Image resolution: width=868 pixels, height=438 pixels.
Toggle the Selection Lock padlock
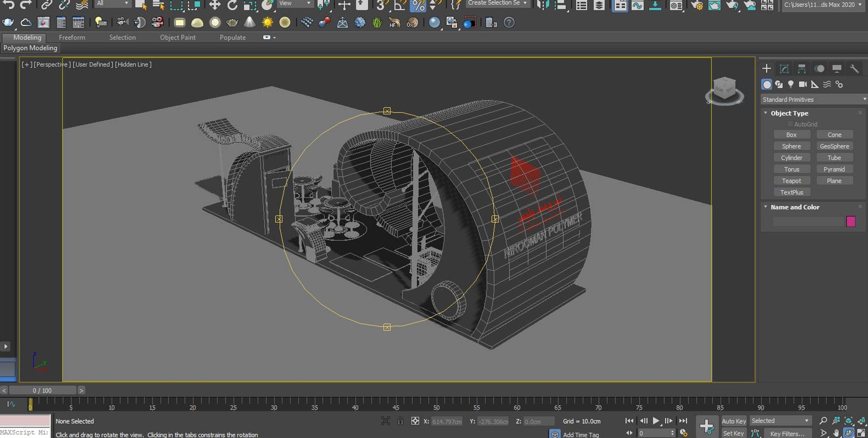(x=400, y=421)
